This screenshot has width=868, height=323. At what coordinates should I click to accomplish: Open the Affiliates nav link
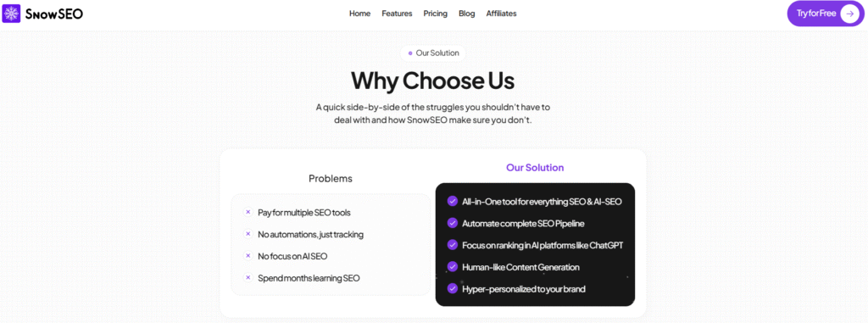[x=502, y=14]
